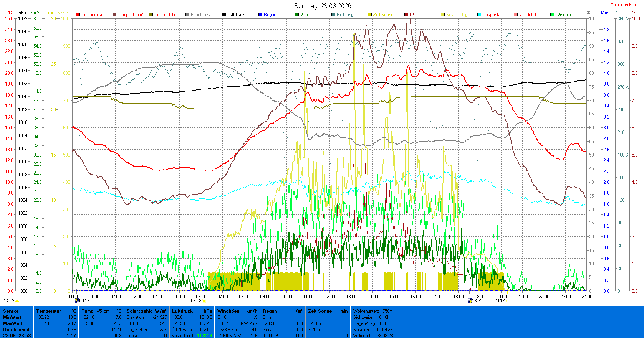Click the red Temperatur color swatch
The width and height of the screenshot is (644, 338).
pyautogui.click(x=78, y=15)
